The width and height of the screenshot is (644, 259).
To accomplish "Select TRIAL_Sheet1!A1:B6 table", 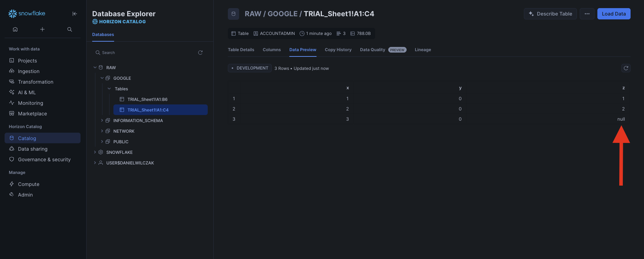I will point(147,100).
